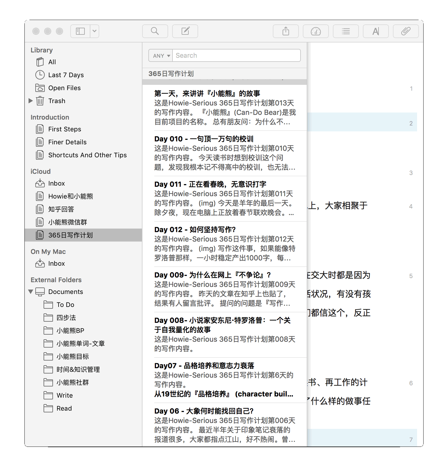Viewport: 448px width, 476px height.
Task: Select 365日写作计划 group in sidebar
Action: 83,235
